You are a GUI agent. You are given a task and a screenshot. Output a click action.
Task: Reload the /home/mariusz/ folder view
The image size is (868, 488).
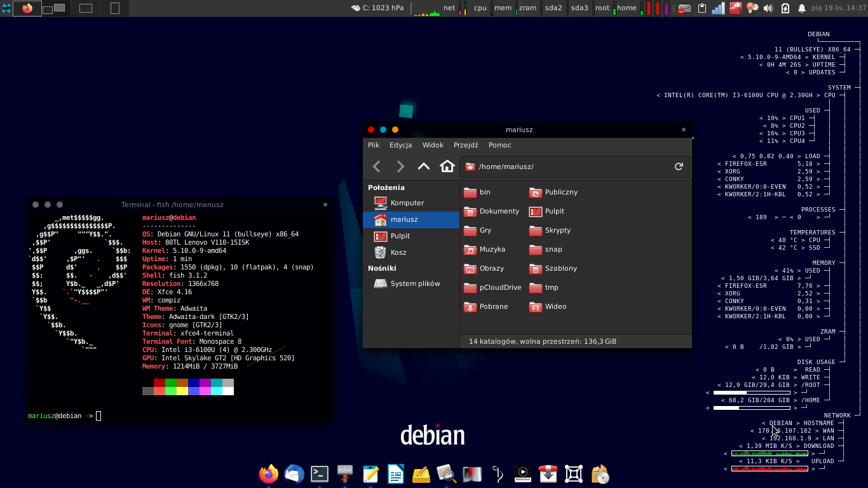[x=679, y=166]
